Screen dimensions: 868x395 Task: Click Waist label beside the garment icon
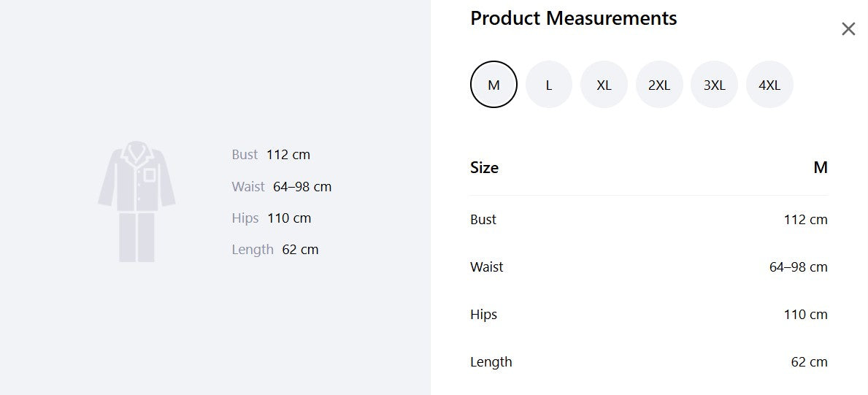248,187
